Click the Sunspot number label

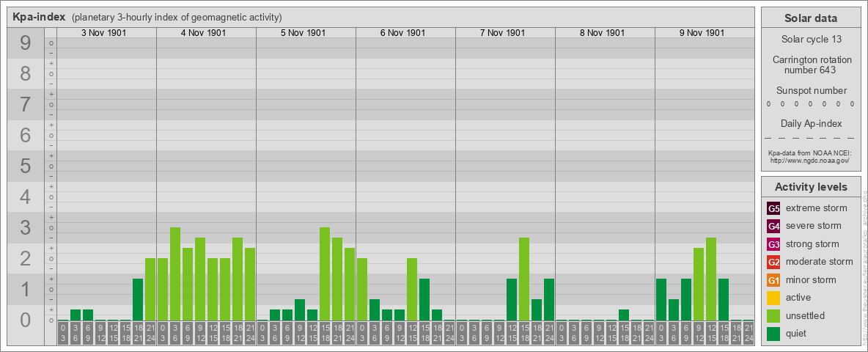tap(811, 91)
